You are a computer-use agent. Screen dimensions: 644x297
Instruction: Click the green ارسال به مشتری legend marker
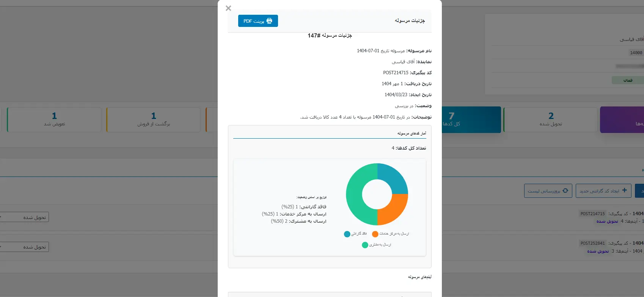[365, 245]
